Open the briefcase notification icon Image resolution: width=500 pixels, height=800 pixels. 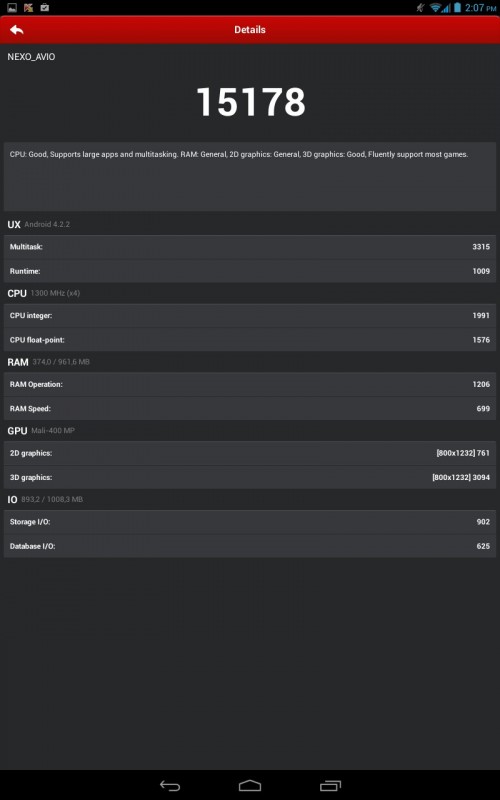[x=44, y=8]
